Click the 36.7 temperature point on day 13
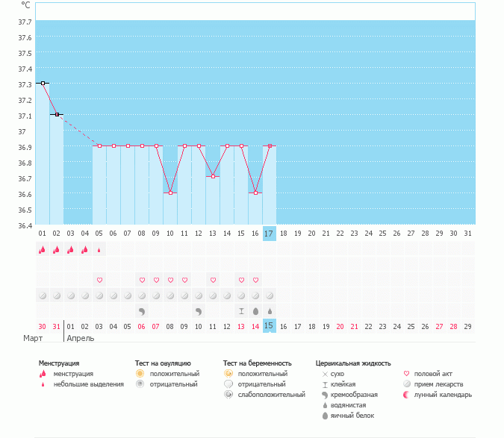The width and height of the screenshot is (504, 438). (x=213, y=177)
